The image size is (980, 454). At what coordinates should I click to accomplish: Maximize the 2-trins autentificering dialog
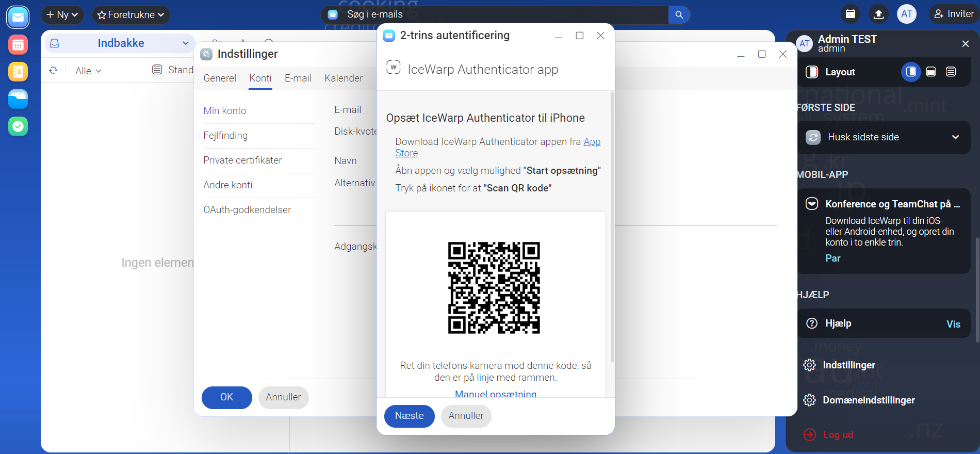pos(580,36)
